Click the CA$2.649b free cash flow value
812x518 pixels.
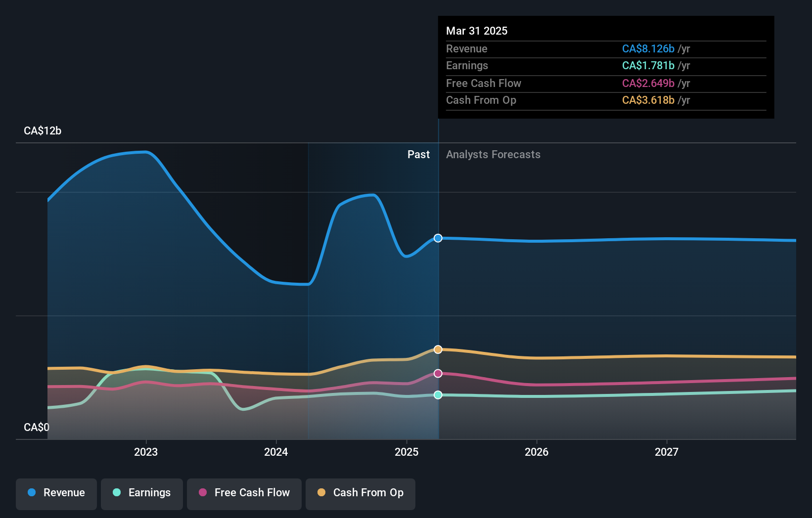(648, 83)
